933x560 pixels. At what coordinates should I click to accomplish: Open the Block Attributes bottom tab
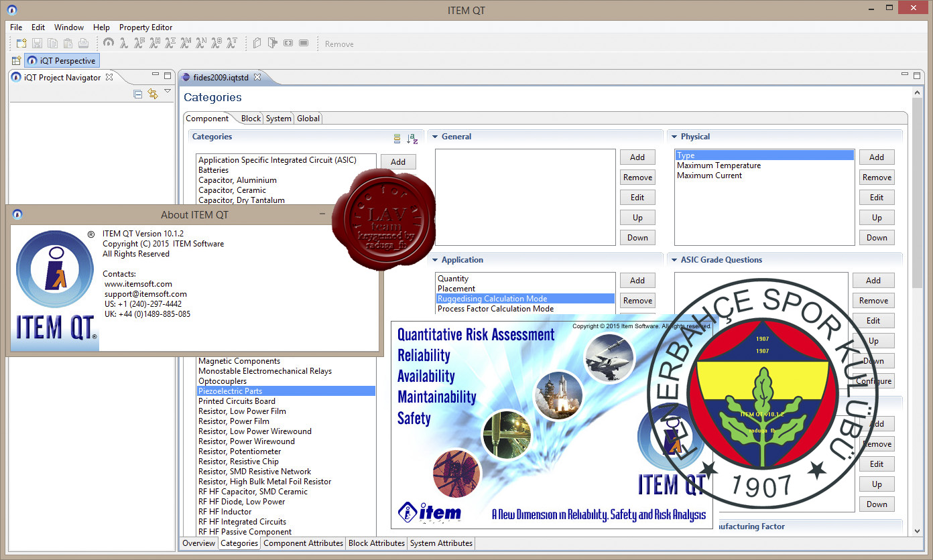[x=377, y=543]
